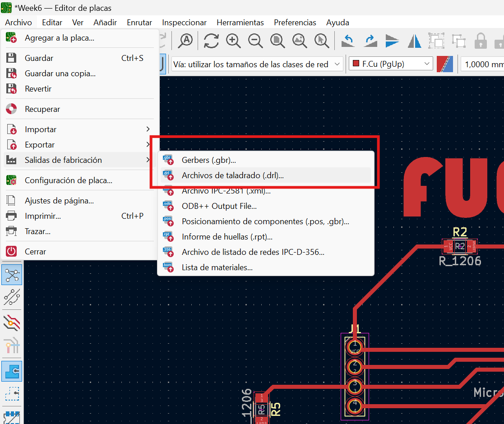
Task: Click Rotate counterclockwise toolbar icon
Action: pyautogui.click(x=348, y=41)
